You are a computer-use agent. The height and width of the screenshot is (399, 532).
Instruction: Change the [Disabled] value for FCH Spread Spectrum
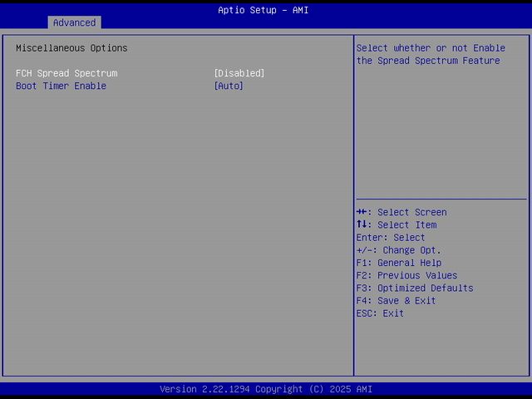point(239,73)
